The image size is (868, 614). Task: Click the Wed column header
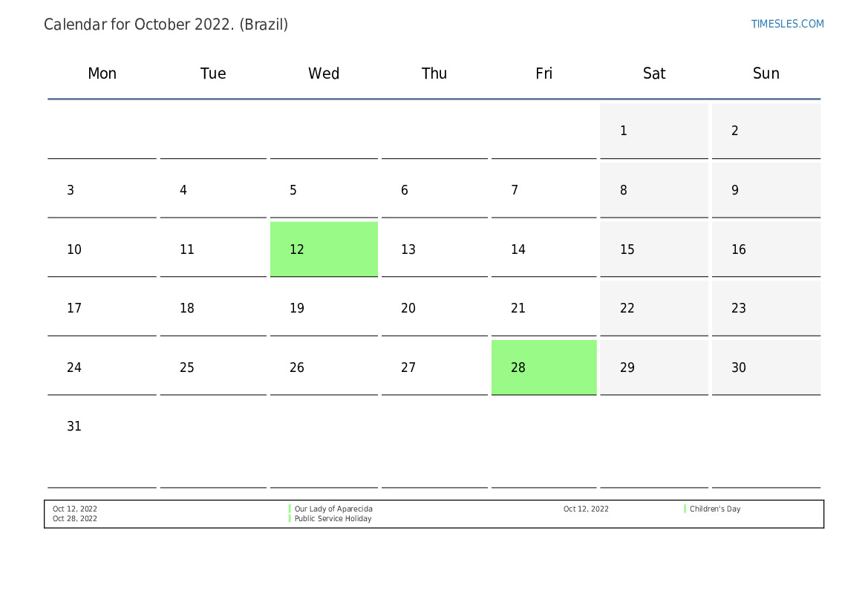click(x=324, y=74)
